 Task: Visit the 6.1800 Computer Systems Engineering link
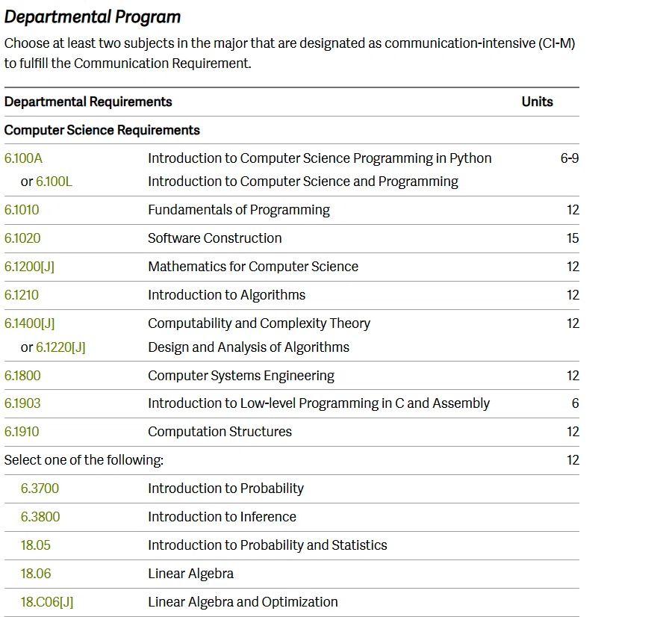pos(22,376)
